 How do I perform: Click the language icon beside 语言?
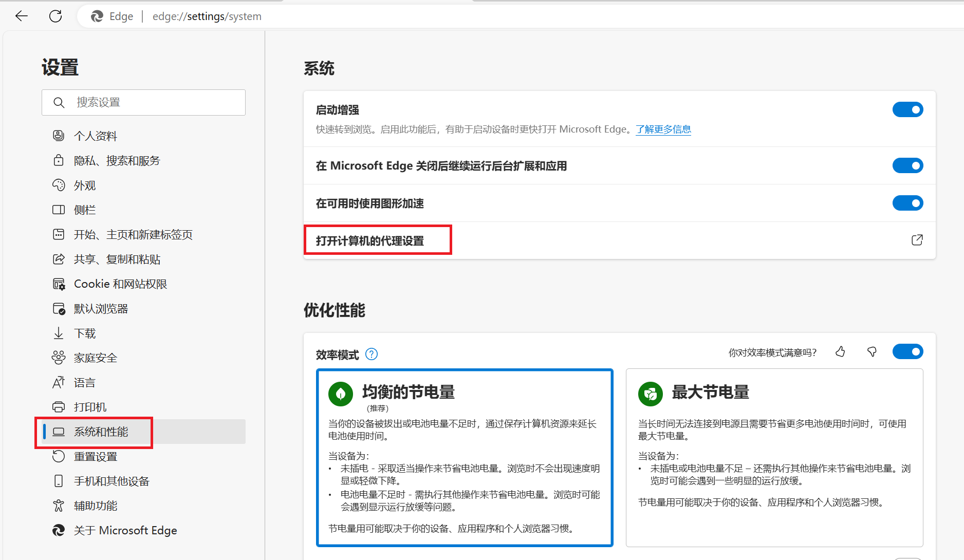click(x=59, y=382)
